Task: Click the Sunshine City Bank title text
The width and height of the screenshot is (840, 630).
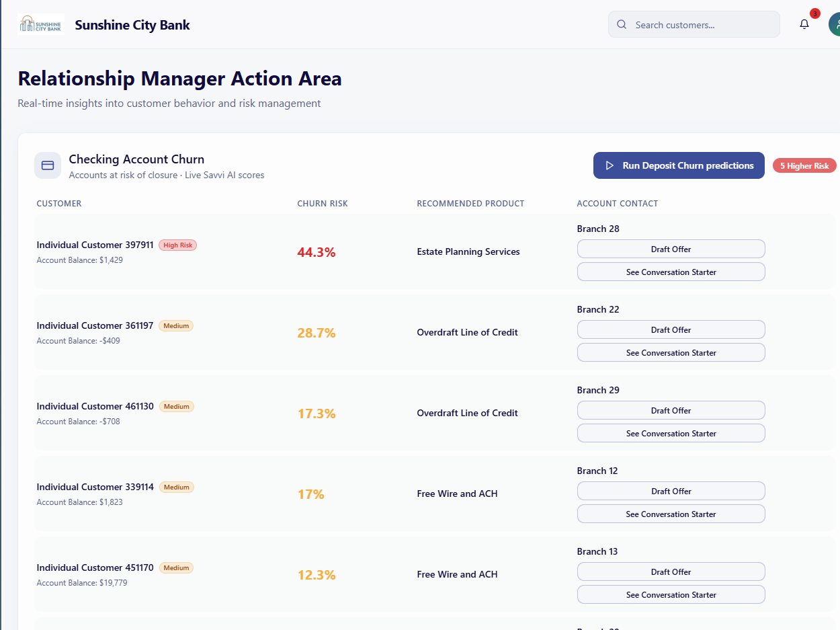Action: tap(132, 25)
